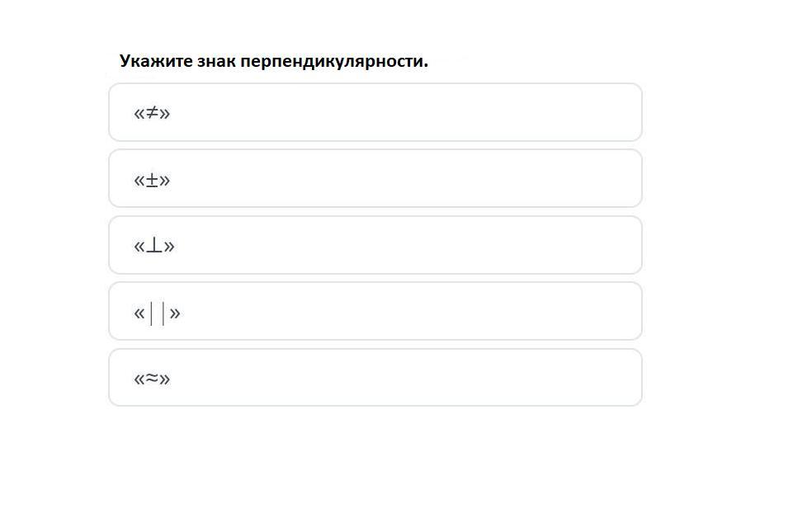
Task: Click the ⊥ symbol in third option
Action: click(x=153, y=245)
